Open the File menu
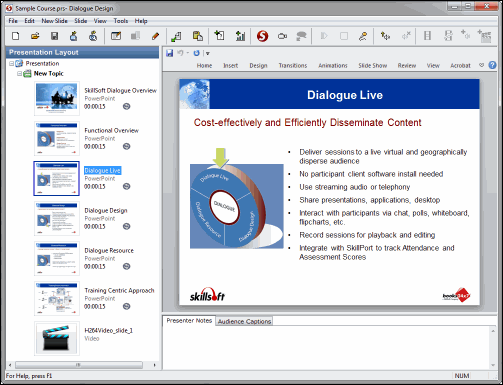 click(x=13, y=21)
